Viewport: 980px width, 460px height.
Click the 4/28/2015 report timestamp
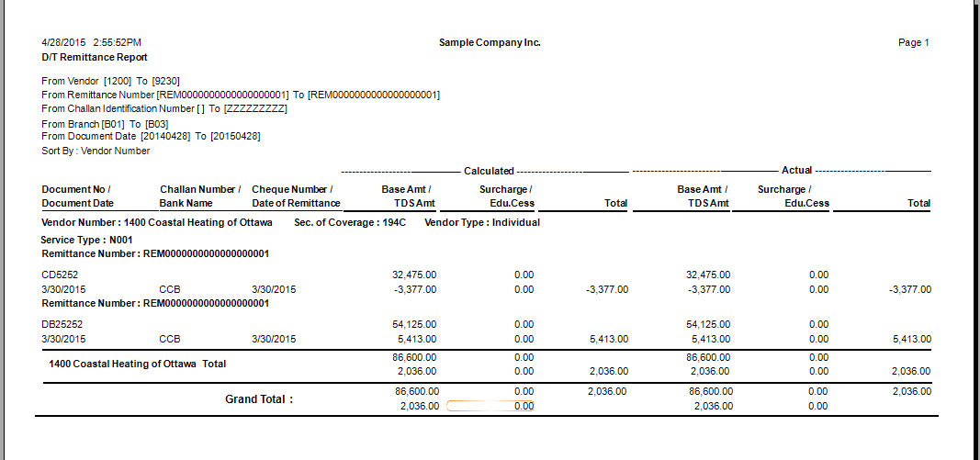click(x=91, y=43)
